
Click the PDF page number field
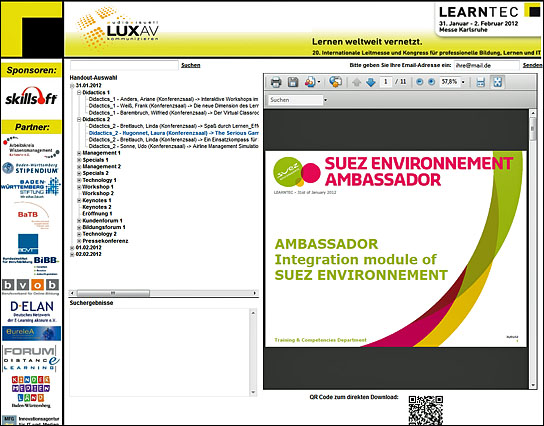tap(385, 82)
